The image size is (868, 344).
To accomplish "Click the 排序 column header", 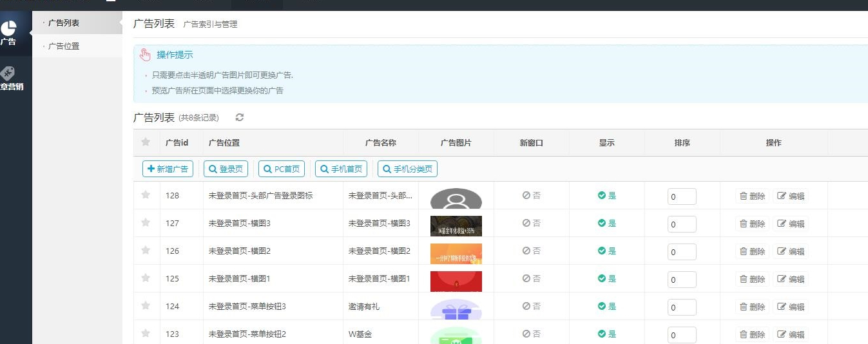I will (682, 143).
